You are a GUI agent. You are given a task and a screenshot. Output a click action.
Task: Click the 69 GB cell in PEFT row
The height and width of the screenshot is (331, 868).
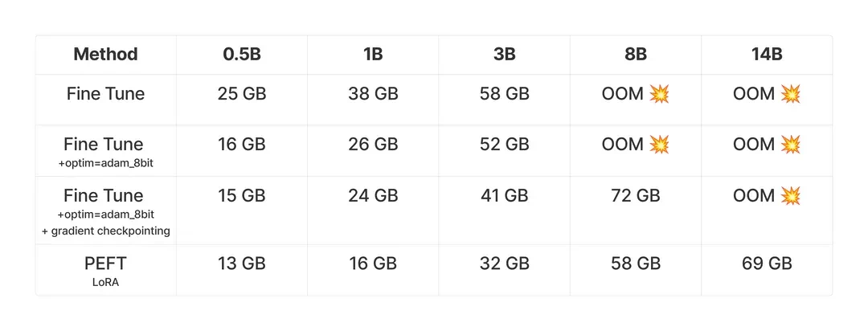pos(767,264)
